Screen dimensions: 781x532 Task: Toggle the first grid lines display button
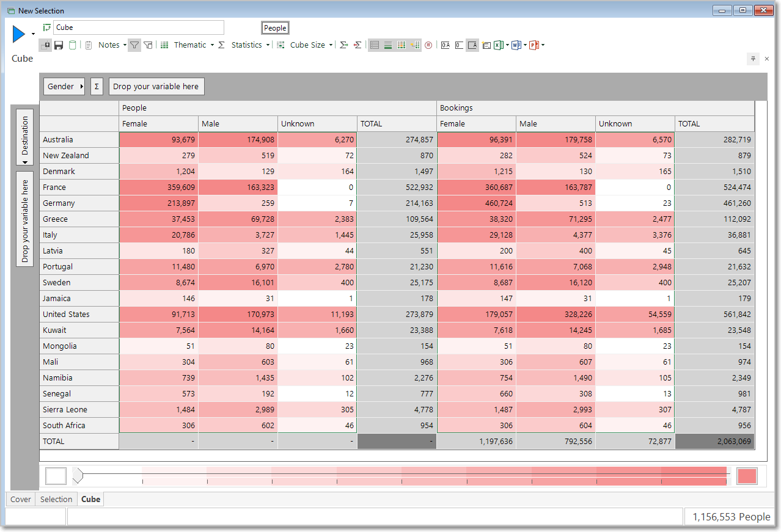pos(375,45)
